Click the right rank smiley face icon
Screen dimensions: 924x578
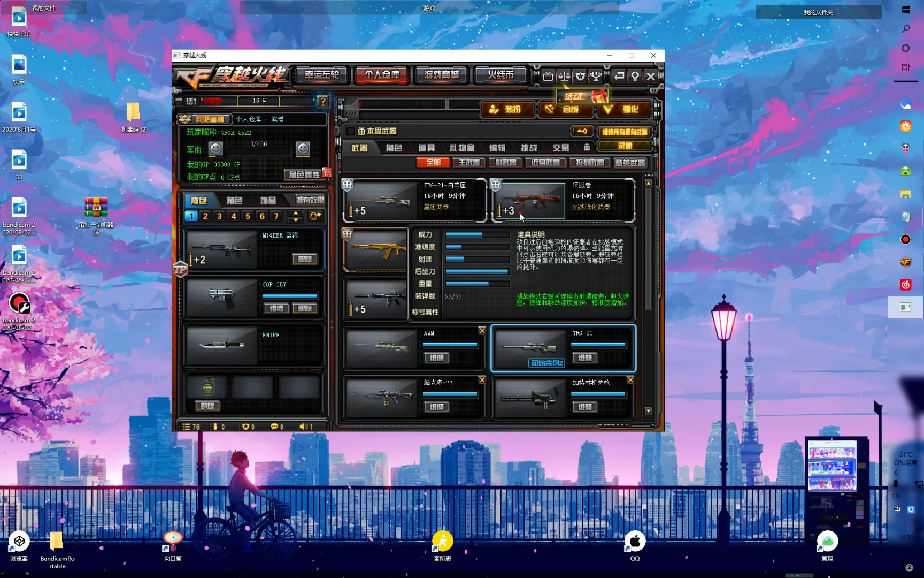tap(303, 148)
